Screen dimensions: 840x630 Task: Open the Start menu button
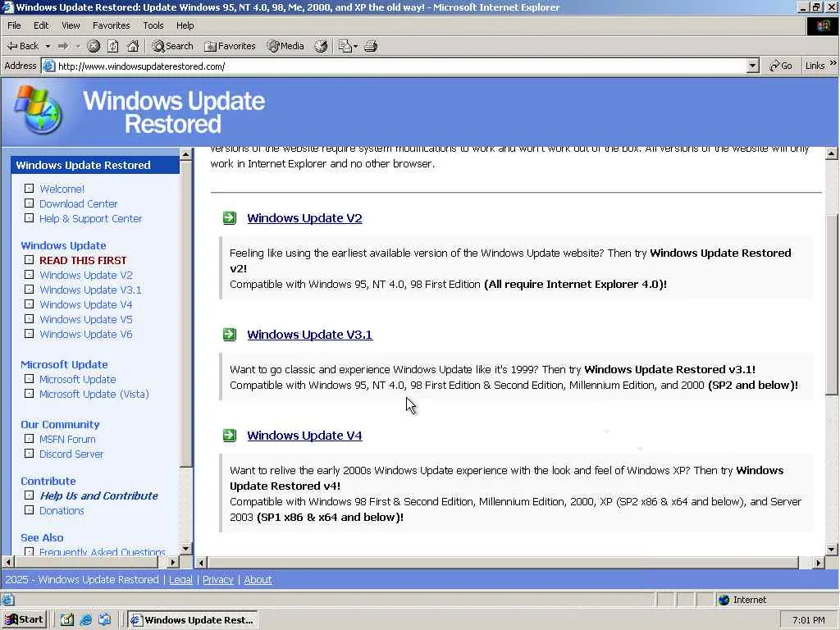tap(24, 620)
